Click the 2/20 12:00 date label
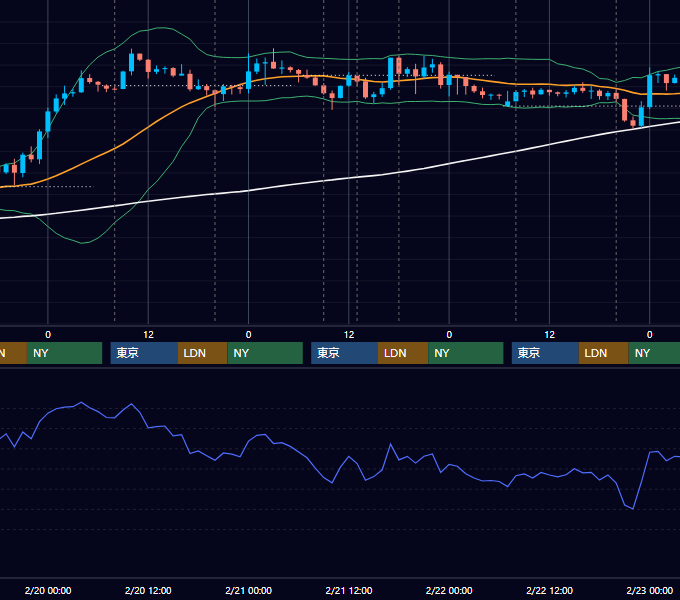The image size is (680, 600). pos(148,590)
